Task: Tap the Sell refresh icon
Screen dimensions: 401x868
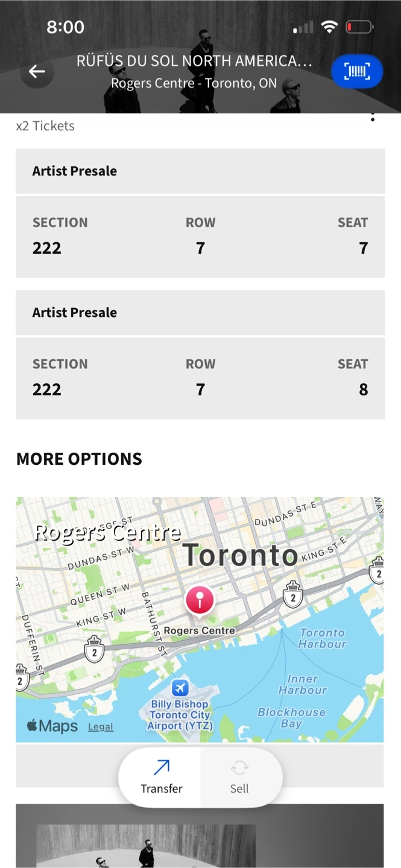Action: [x=239, y=767]
